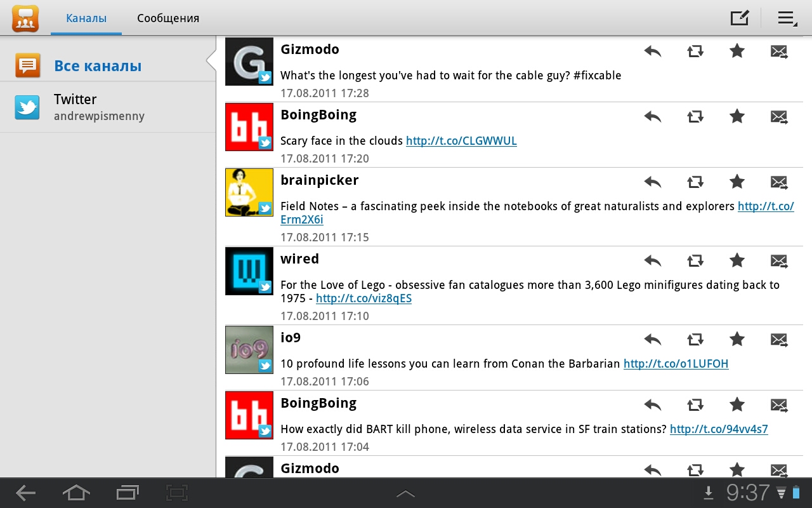Open the clock showing 9:37
The width and height of the screenshot is (812, 508).
point(748,493)
